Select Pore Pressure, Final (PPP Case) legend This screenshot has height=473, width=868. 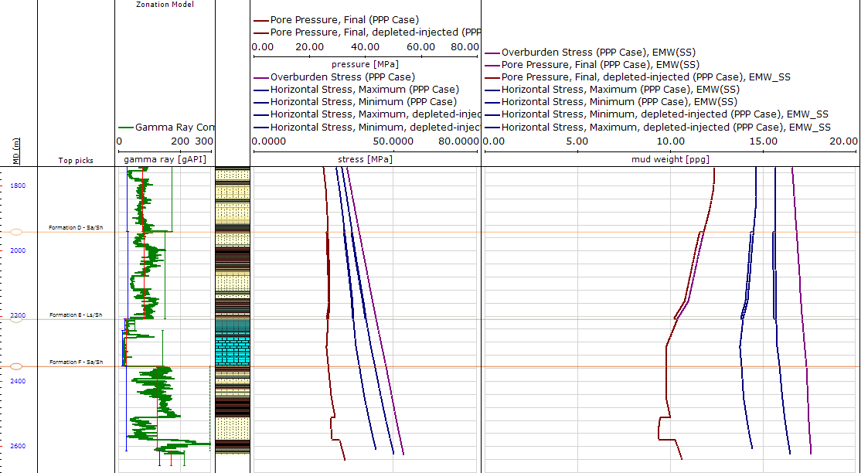pyautogui.click(x=345, y=20)
